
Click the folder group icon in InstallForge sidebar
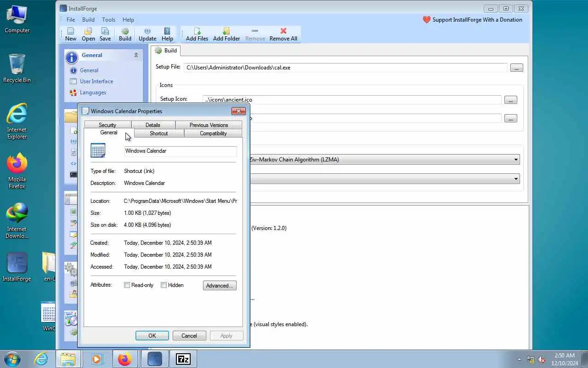tap(71, 116)
